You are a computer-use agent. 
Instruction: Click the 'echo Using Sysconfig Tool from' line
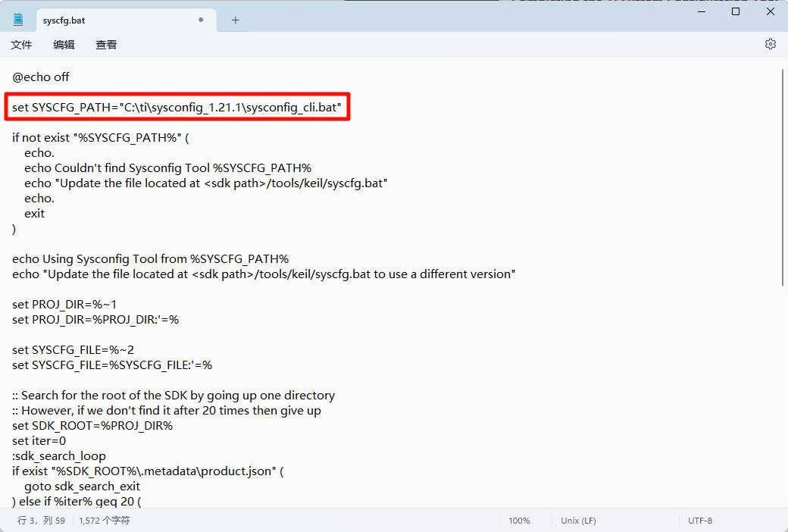tap(150, 259)
